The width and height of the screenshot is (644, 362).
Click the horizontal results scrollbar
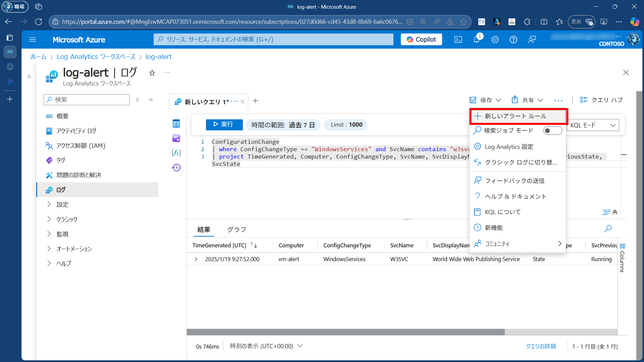click(x=345, y=332)
